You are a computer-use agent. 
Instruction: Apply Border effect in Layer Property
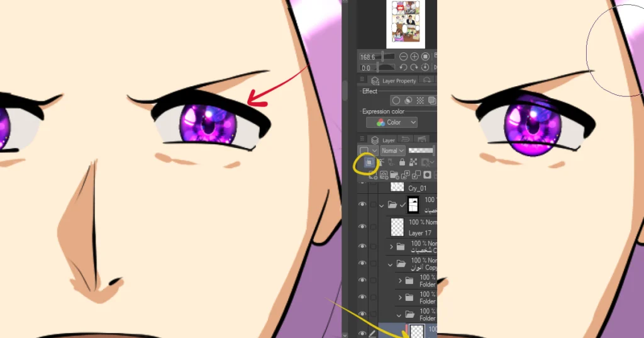(x=396, y=100)
